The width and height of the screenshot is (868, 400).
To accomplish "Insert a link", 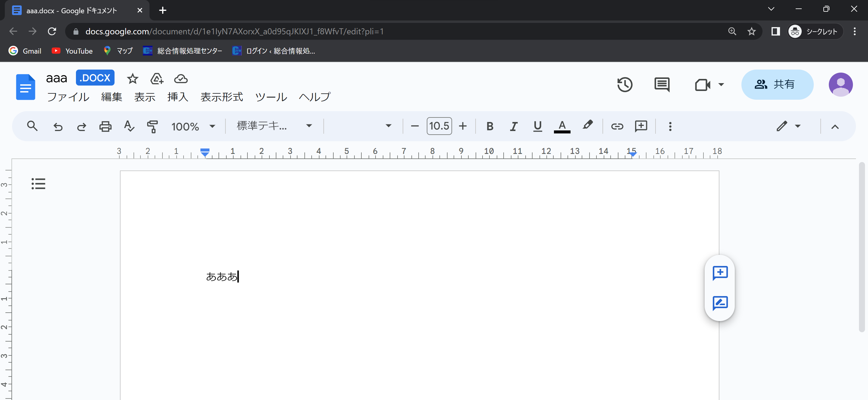I will coord(617,126).
